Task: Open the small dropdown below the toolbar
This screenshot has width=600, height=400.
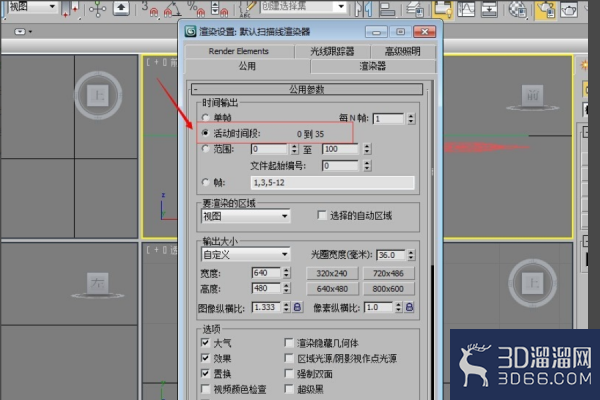Action: [23, 31]
